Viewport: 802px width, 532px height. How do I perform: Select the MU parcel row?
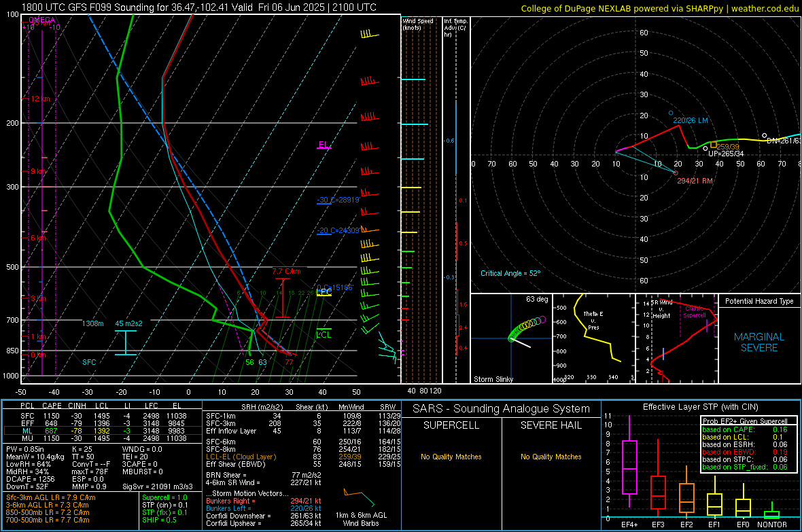tap(103, 438)
